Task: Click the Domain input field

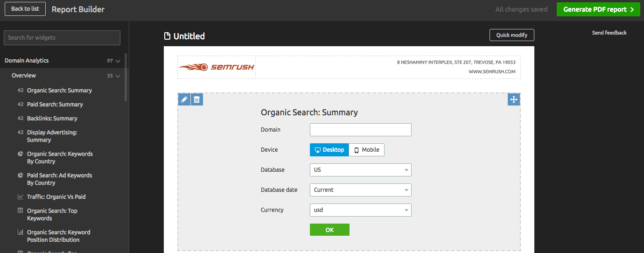Action: [x=360, y=130]
